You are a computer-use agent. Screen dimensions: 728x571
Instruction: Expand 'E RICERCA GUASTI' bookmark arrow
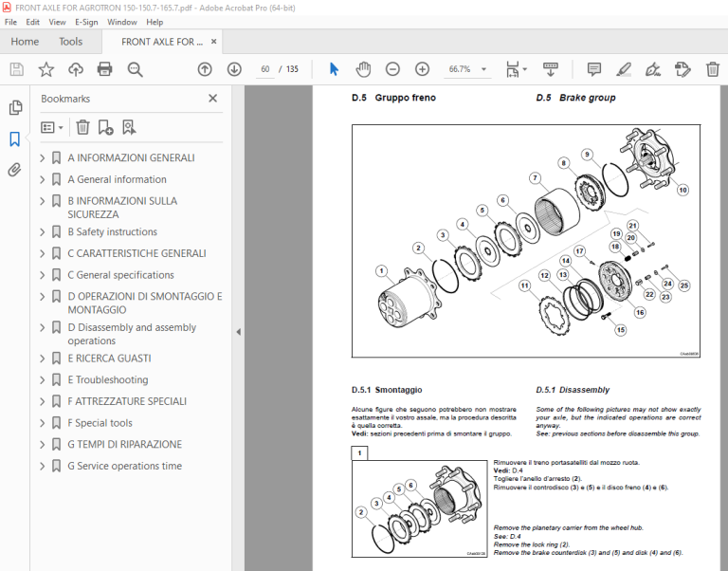coord(43,359)
